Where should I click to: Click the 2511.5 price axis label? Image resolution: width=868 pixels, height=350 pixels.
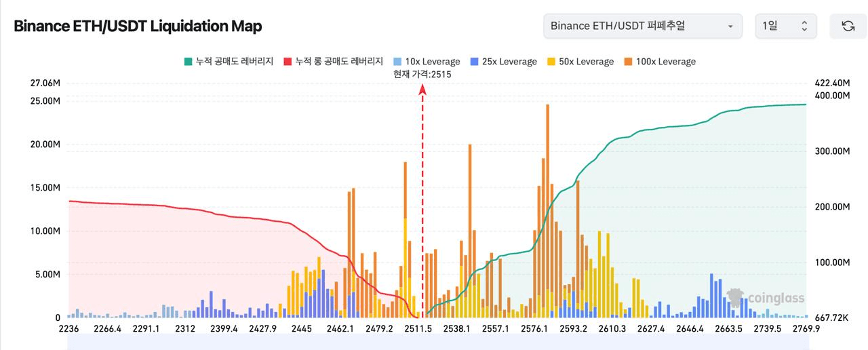click(x=418, y=328)
